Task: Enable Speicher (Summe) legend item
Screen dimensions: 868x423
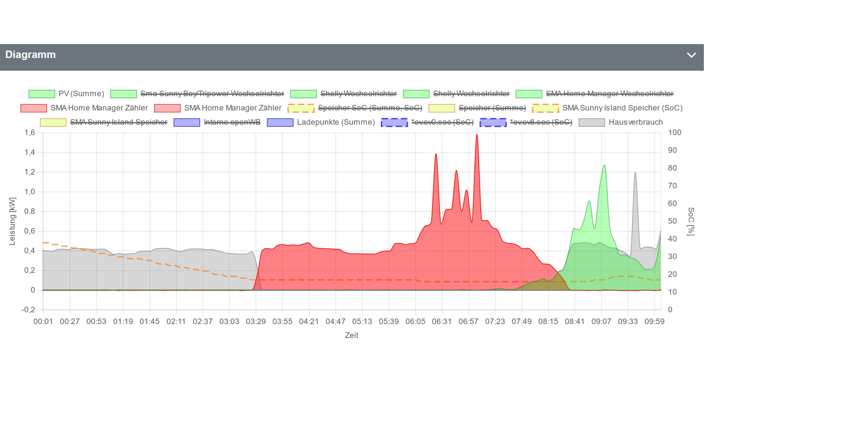Action: (x=492, y=108)
